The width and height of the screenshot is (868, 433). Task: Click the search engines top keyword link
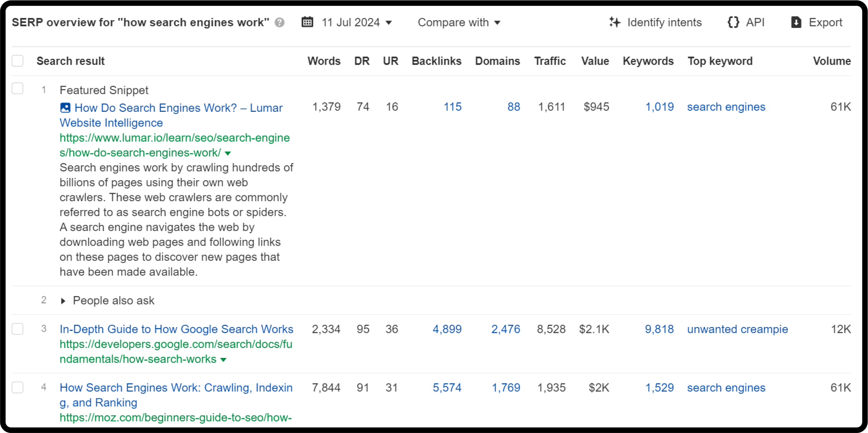[726, 106]
